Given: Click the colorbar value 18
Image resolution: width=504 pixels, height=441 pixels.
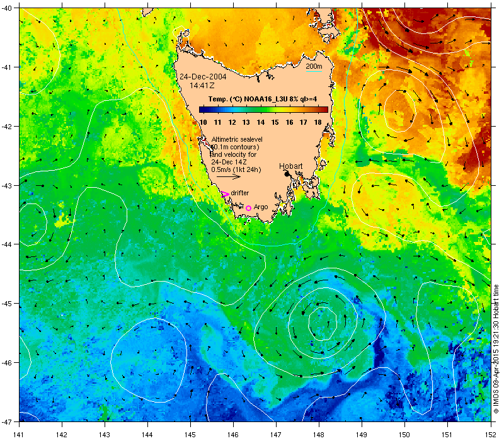Looking at the screenshot, I should pyautogui.click(x=318, y=122).
